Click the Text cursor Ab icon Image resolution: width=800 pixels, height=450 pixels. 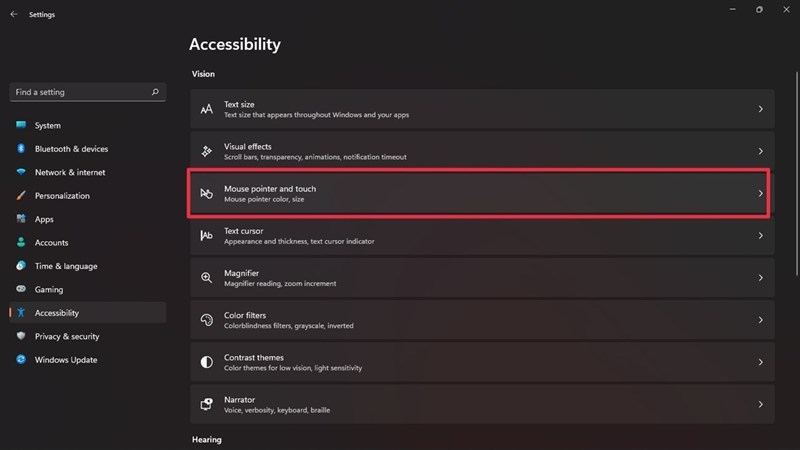click(206, 235)
